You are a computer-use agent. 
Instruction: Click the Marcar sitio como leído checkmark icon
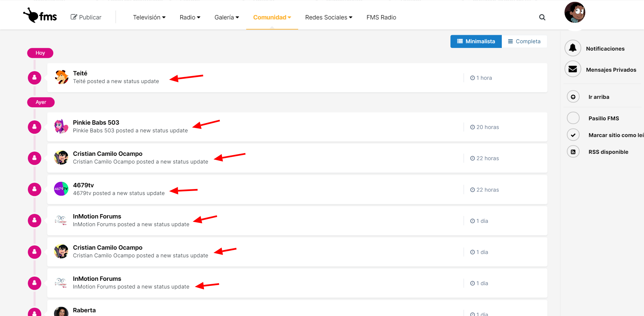[573, 135]
